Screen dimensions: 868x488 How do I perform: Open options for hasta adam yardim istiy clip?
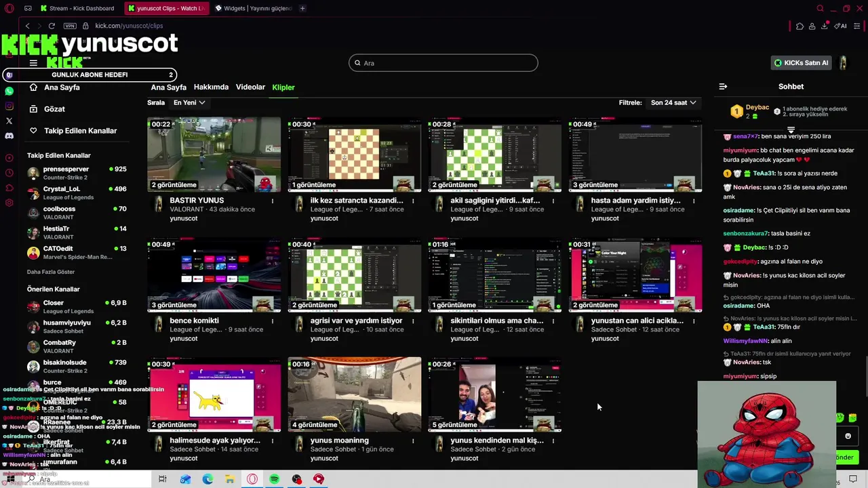pos(694,201)
